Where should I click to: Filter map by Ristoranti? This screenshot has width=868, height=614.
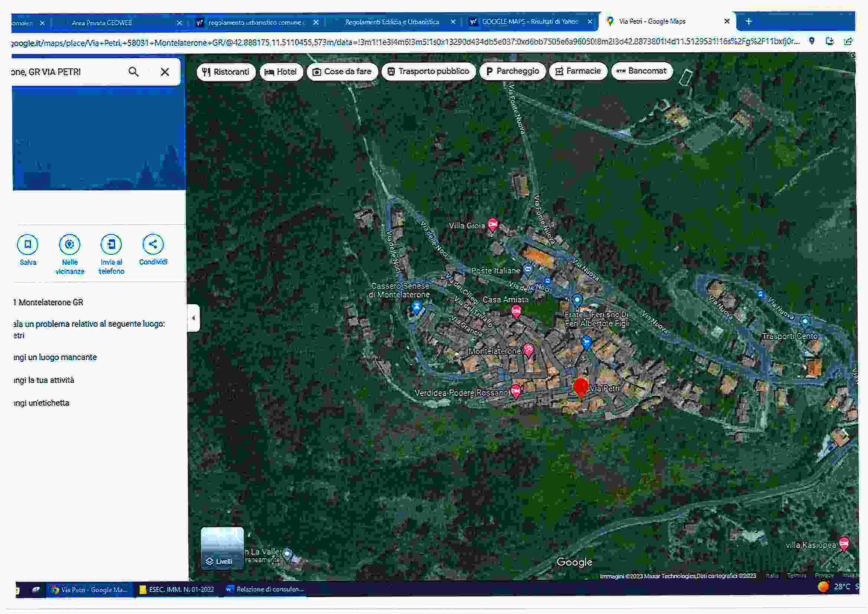[x=226, y=72]
